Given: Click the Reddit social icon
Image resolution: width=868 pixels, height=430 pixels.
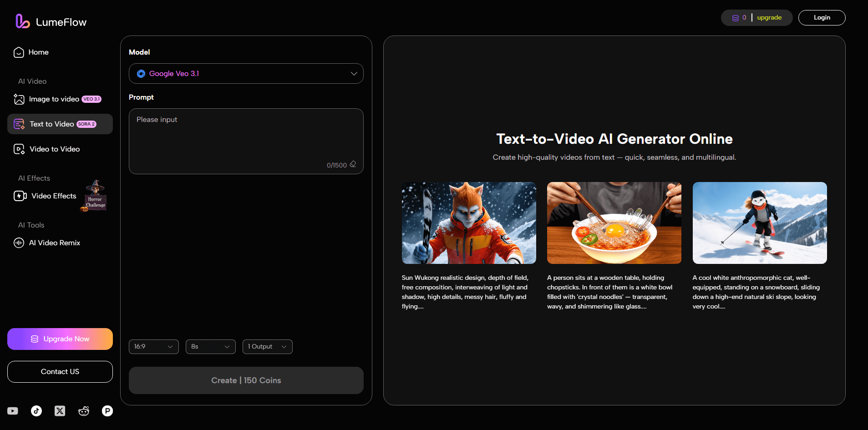Looking at the screenshot, I should (x=84, y=410).
